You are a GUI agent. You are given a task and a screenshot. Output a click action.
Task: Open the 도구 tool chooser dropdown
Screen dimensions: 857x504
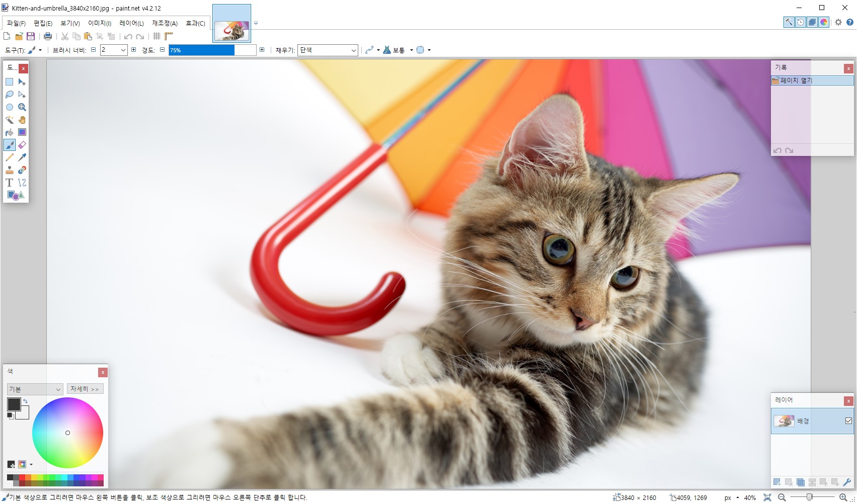click(x=35, y=50)
